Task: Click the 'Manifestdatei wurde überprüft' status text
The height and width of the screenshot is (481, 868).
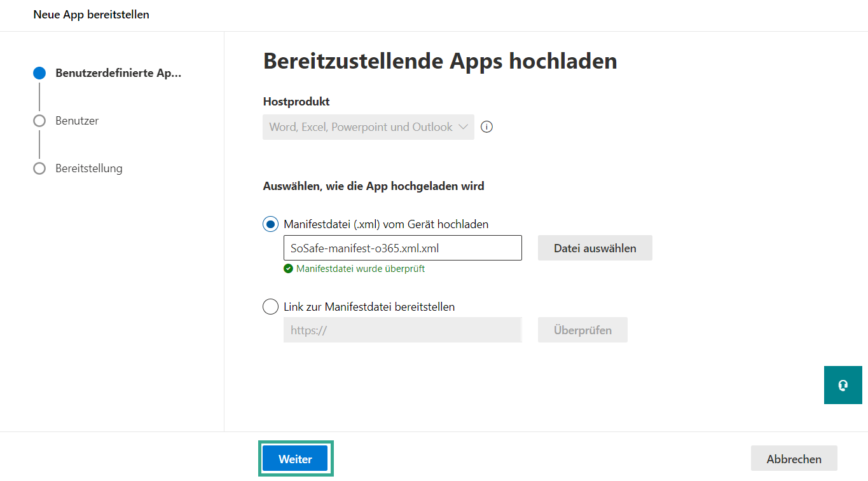Action: coord(361,269)
